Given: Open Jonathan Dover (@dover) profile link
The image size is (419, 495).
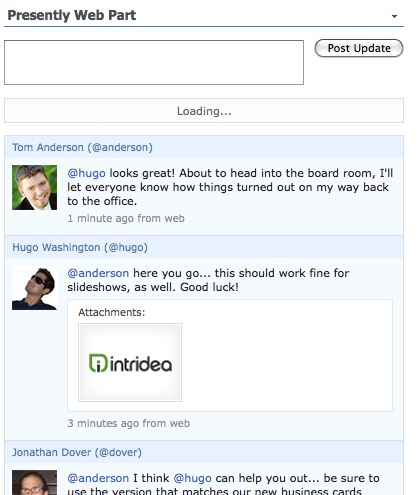Looking at the screenshot, I should click(77, 452).
